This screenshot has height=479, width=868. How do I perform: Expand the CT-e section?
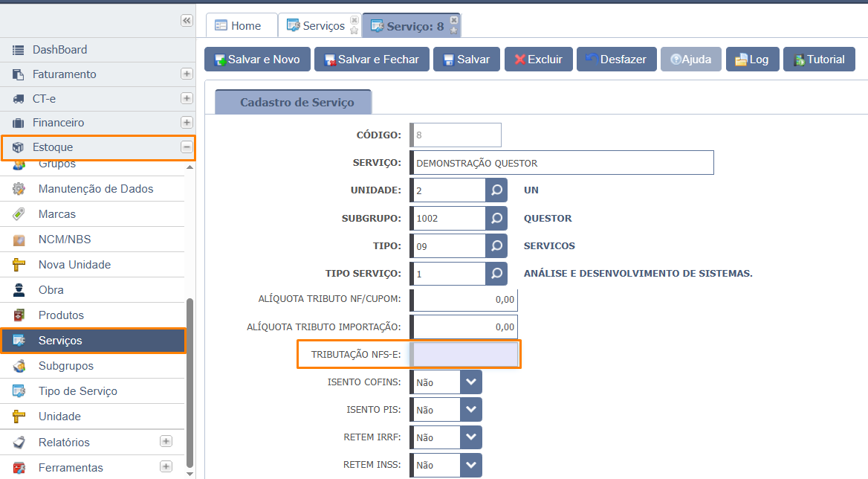pos(187,99)
